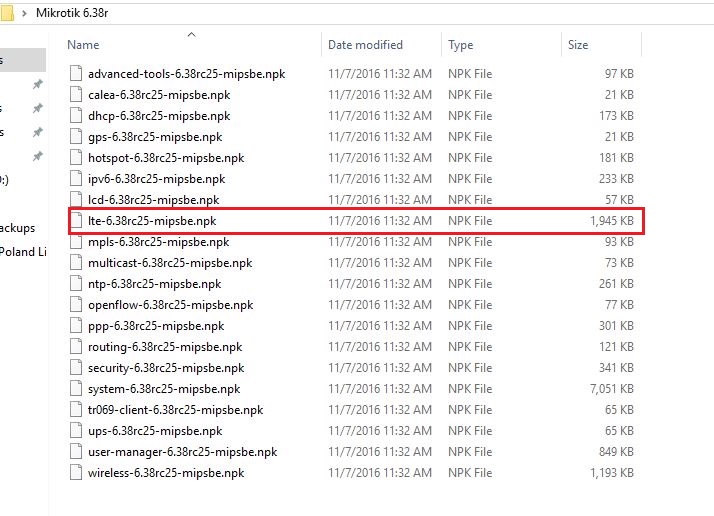This screenshot has width=714, height=516.
Task: Click the openflow-6.38rc25-mipsbe.npk file icon
Action: [x=76, y=304]
